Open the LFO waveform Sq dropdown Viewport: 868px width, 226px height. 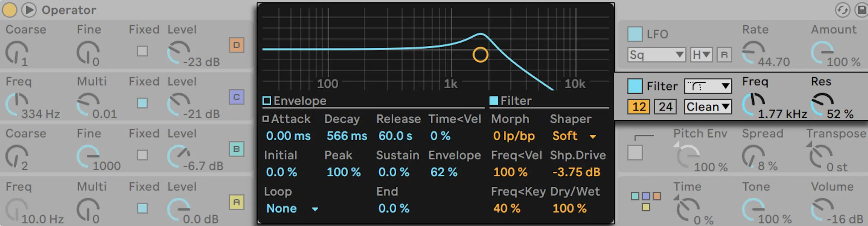(x=656, y=55)
